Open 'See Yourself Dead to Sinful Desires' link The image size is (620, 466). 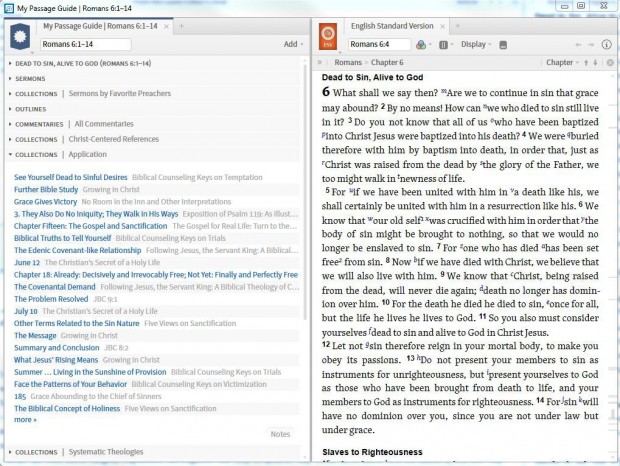tap(70, 177)
